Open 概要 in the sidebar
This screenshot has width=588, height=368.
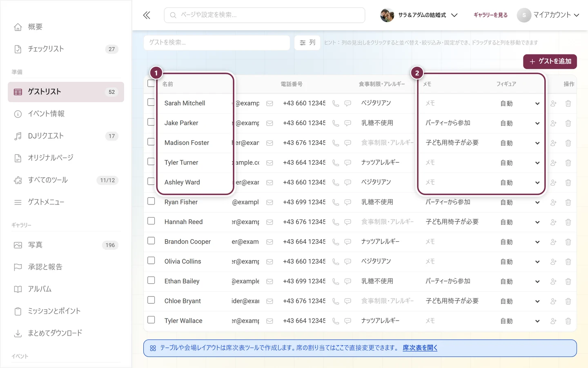tap(66, 27)
